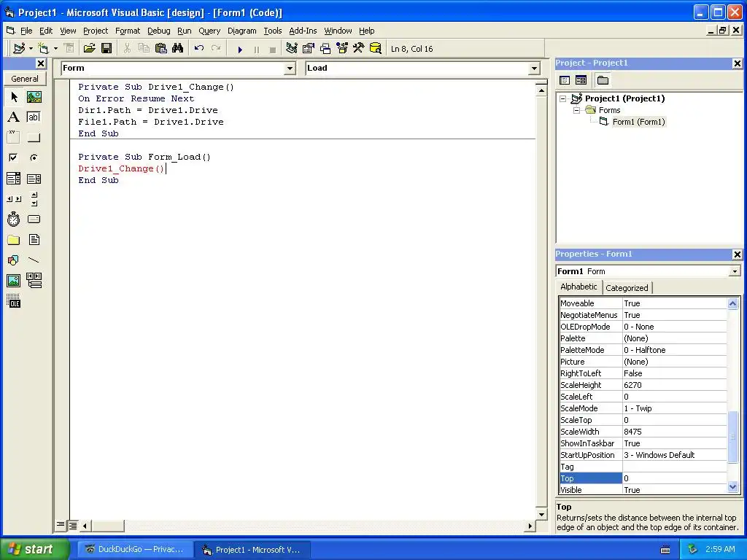The height and width of the screenshot is (560, 747).
Task: Choose the Data control tool
Action: click(34, 281)
